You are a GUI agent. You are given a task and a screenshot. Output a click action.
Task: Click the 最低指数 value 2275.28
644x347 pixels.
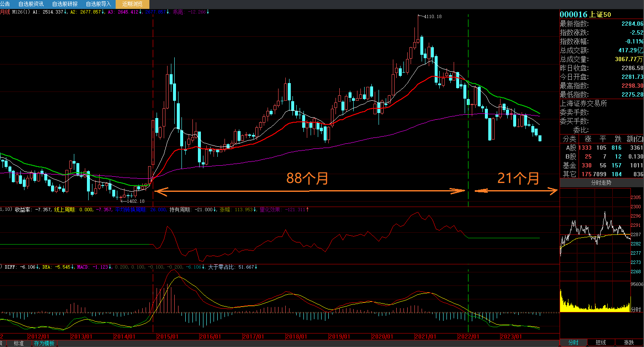click(632, 94)
